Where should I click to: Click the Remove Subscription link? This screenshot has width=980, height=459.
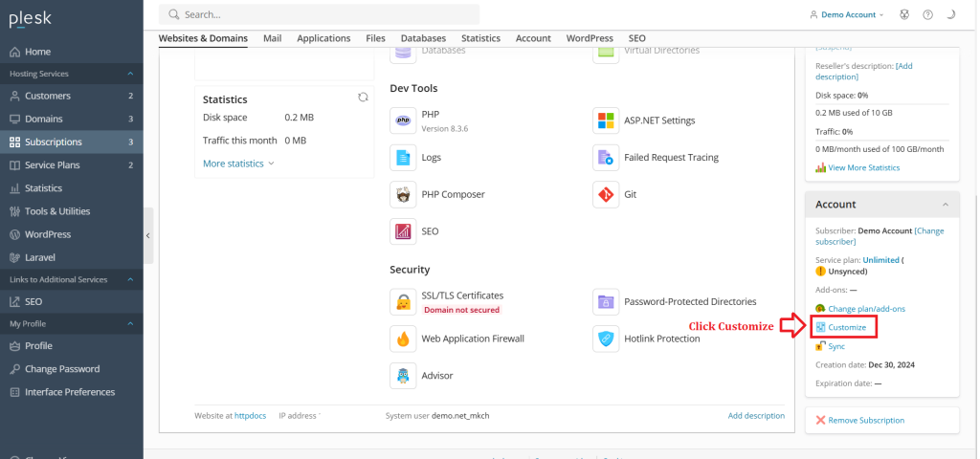pyautogui.click(x=866, y=421)
